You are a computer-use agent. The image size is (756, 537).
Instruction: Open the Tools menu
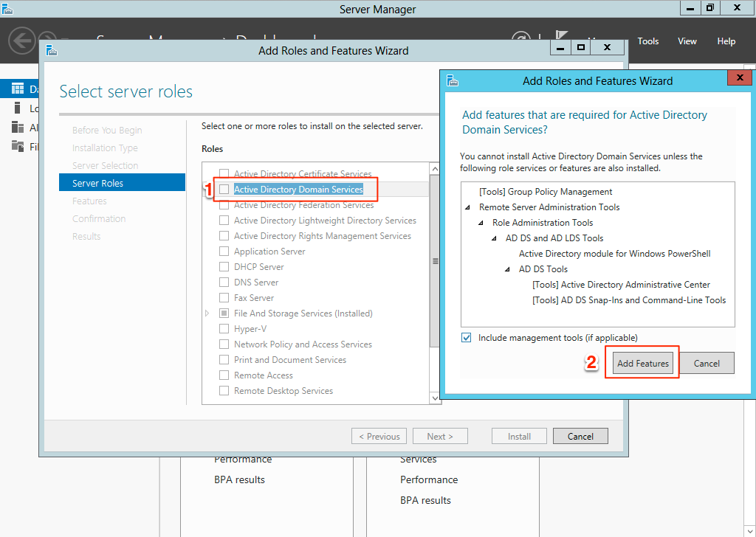pyautogui.click(x=647, y=41)
